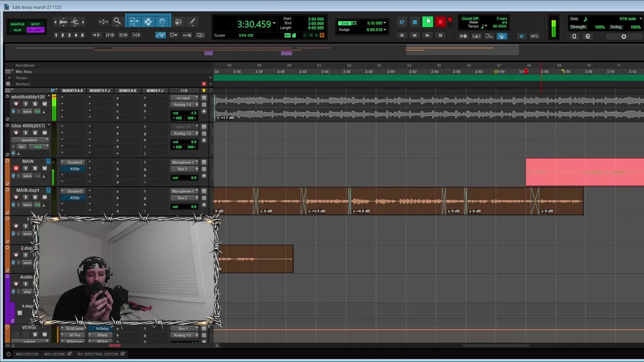Toggle the MTC generate button
This screenshot has width=644, height=362.
click(534, 36)
